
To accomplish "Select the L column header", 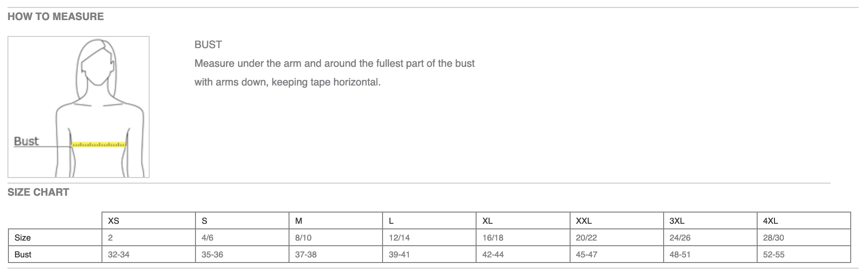I will point(429,220).
